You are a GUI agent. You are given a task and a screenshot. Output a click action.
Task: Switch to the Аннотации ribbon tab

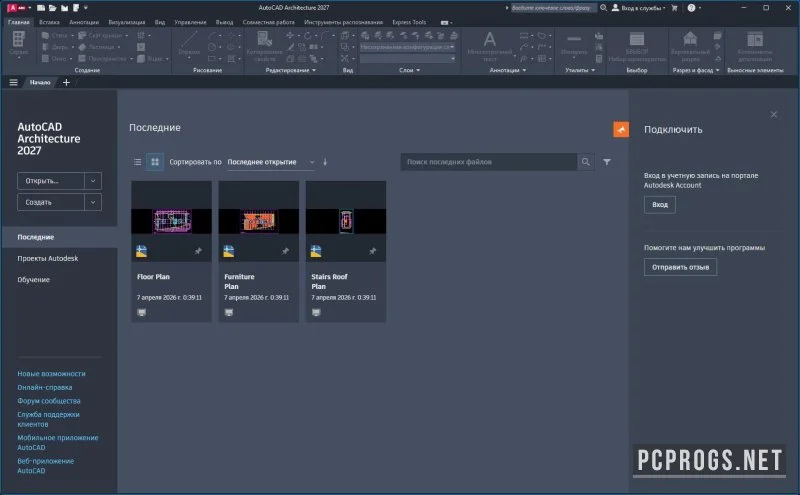click(x=84, y=22)
